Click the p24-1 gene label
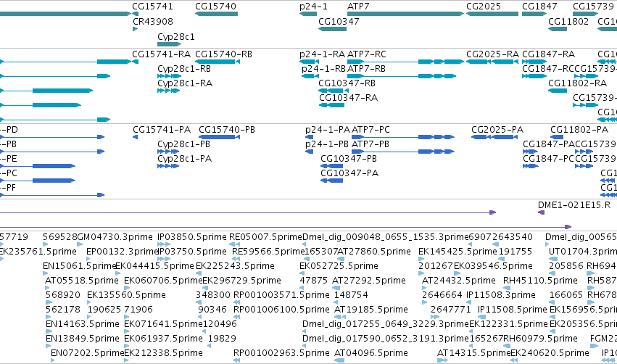This screenshot has height=364, width=617. point(313,7)
